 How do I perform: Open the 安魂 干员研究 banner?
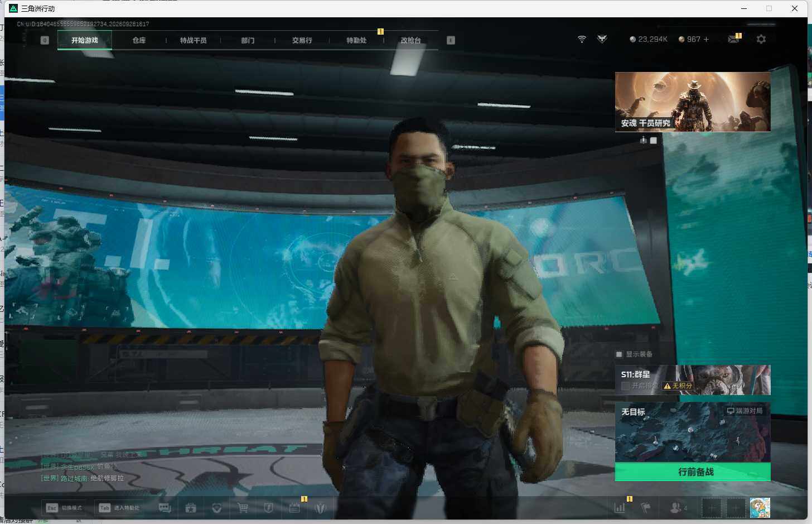tap(693, 102)
